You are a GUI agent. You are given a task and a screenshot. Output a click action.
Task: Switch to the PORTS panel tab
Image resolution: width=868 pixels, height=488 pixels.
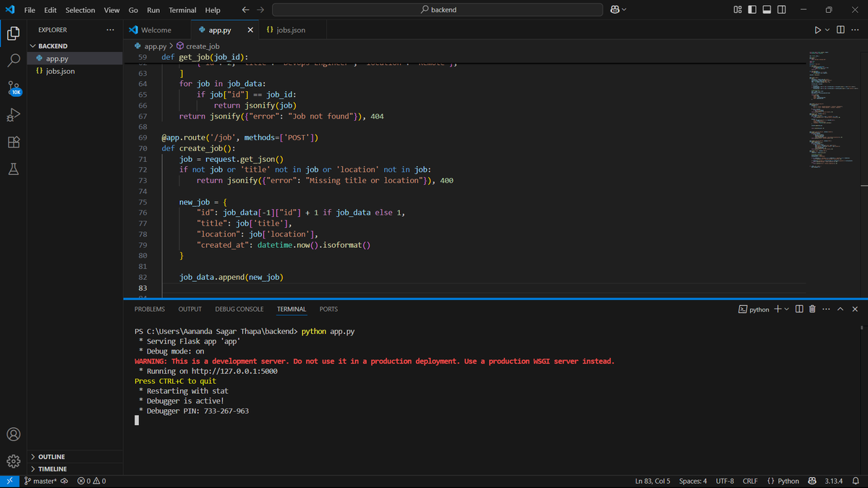click(328, 309)
